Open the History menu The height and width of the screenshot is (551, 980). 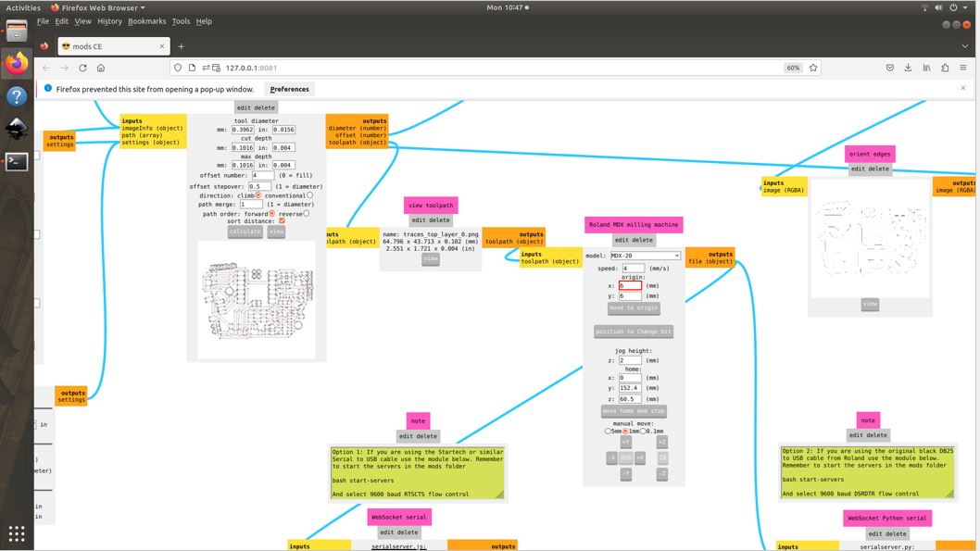109,21
